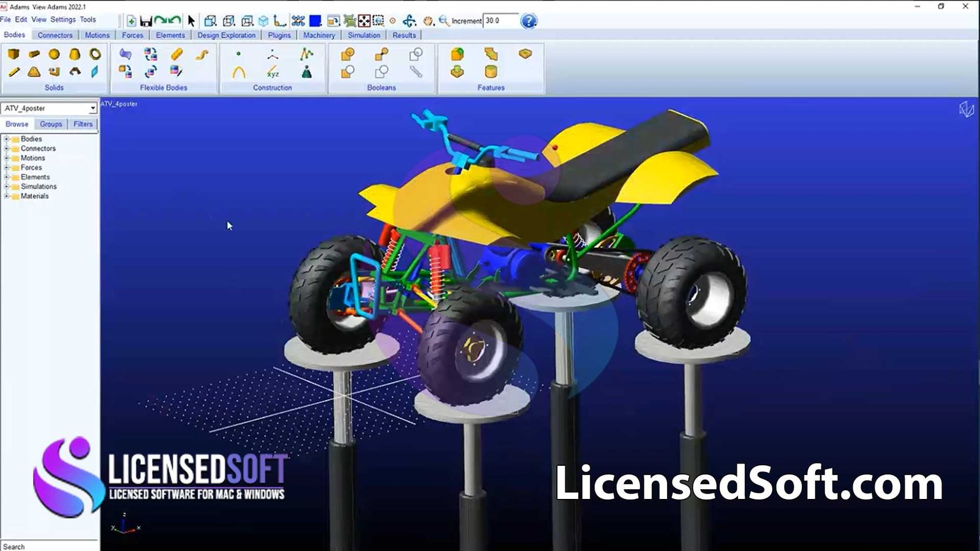Select the Box solid tool
Screen dimensions: 980x551
13,54
